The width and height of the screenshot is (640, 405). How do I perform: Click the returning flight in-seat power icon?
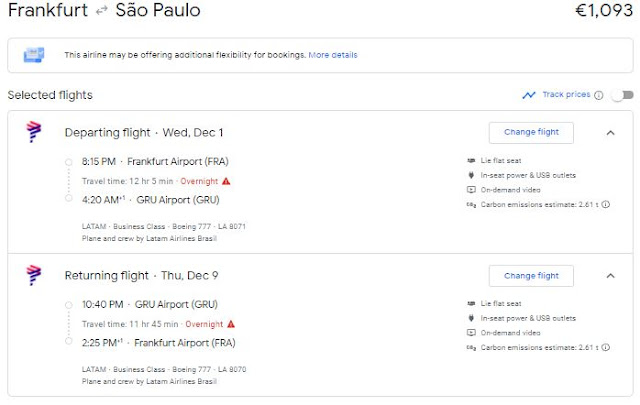pos(471,318)
